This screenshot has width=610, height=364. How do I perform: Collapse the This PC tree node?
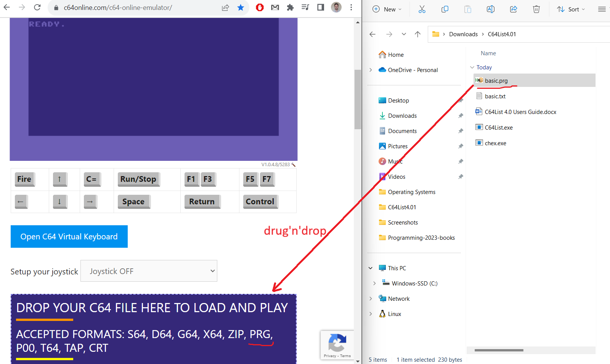(x=371, y=268)
